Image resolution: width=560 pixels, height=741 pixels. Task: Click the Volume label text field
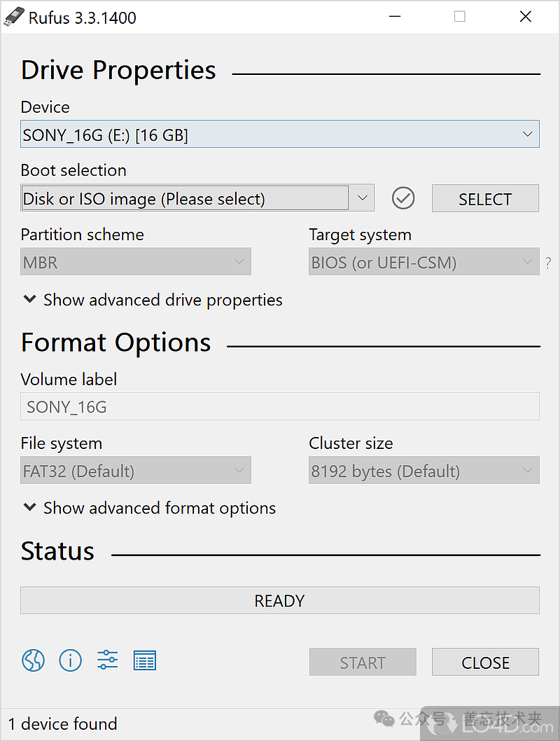(x=279, y=406)
